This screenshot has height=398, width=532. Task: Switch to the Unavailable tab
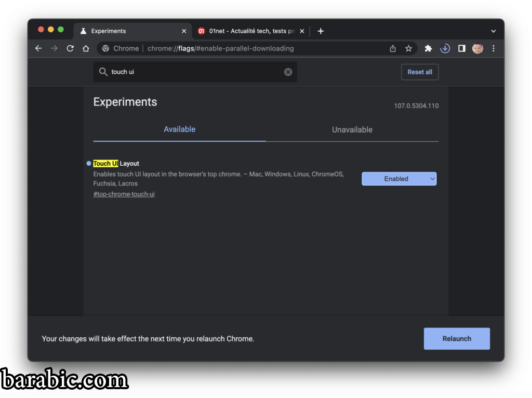pos(352,130)
